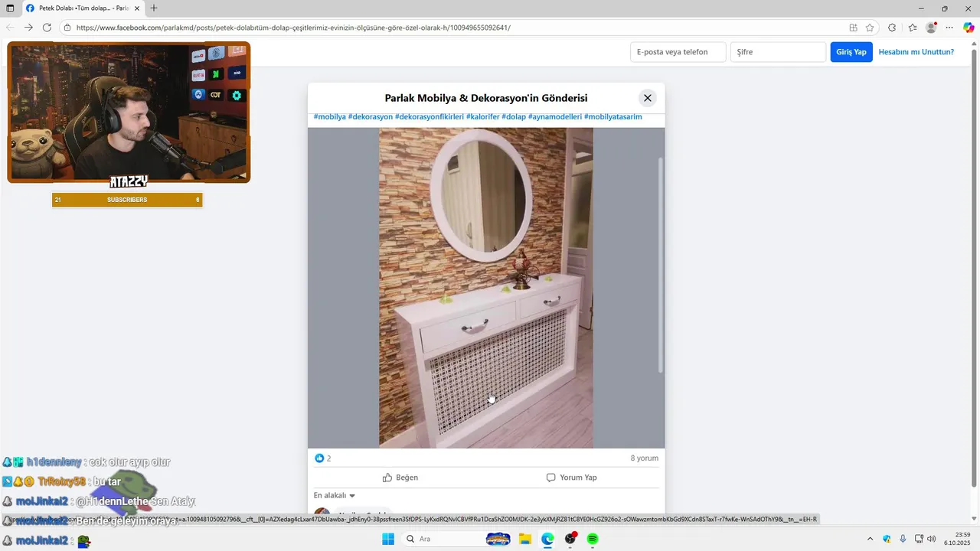980x551 pixels.
Task: View site information lock icon
Action: (x=67, y=28)
